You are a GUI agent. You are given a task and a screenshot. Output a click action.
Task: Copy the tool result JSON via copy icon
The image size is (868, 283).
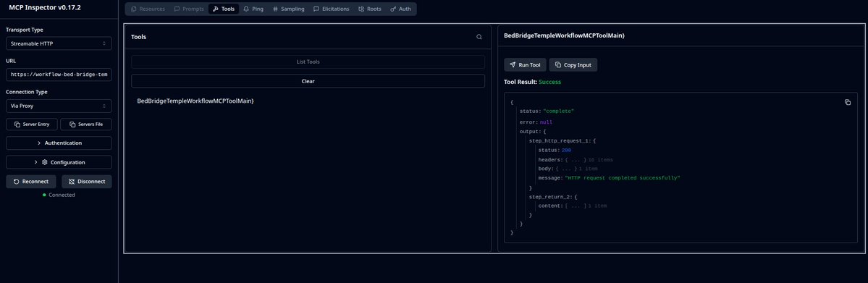(x=848, y=103)
